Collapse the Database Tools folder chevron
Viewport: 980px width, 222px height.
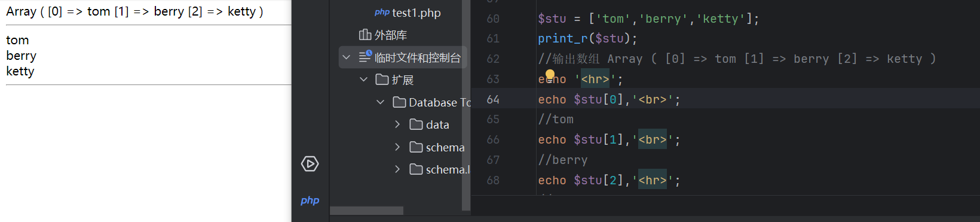click(x=380, y=102)
